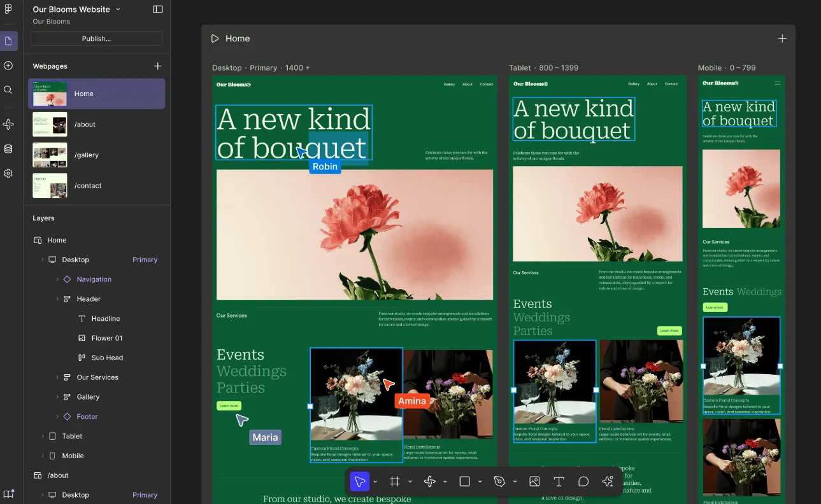Click the Image insert tool
Image resolution: width=821 pixels, height=504 pixels.
click(x=534, y=482)
